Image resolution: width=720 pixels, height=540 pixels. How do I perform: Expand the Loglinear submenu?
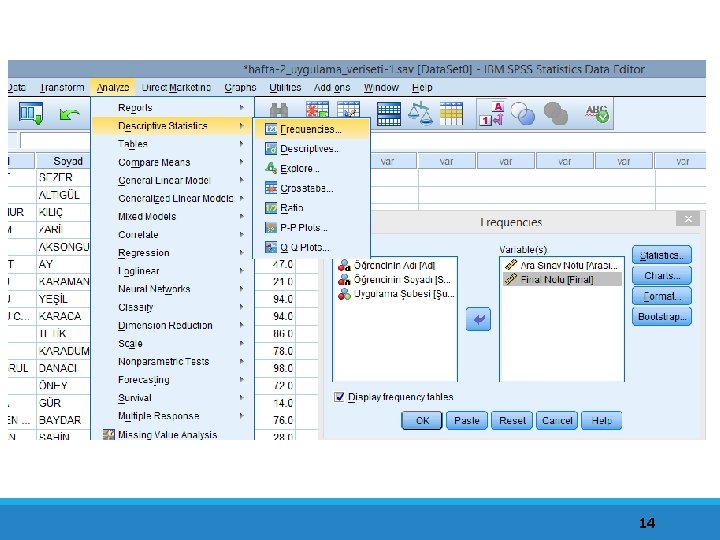172,271
